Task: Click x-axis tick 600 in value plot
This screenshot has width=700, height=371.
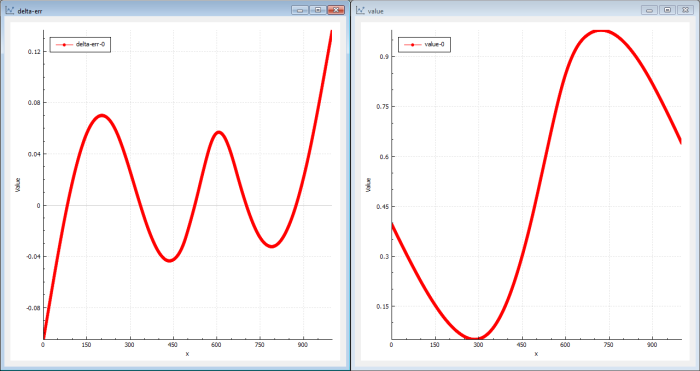Action: pyautogui.click(x=565, y=345)
